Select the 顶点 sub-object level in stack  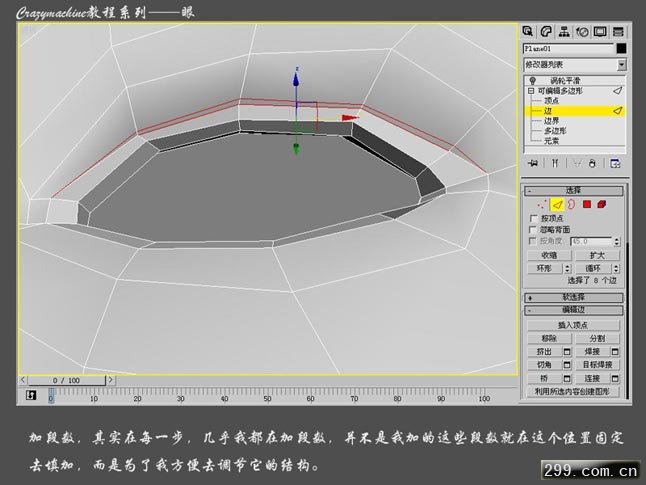(551, 101)
